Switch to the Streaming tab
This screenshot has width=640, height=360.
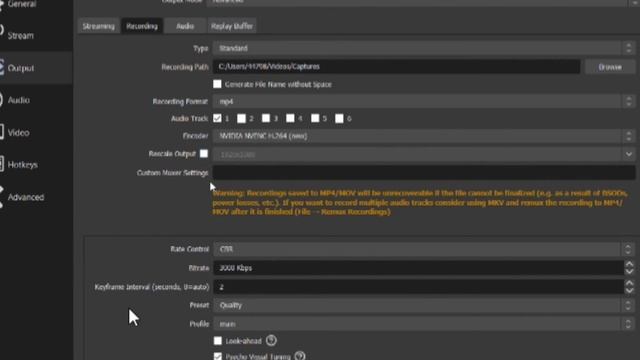click(98, 26)
